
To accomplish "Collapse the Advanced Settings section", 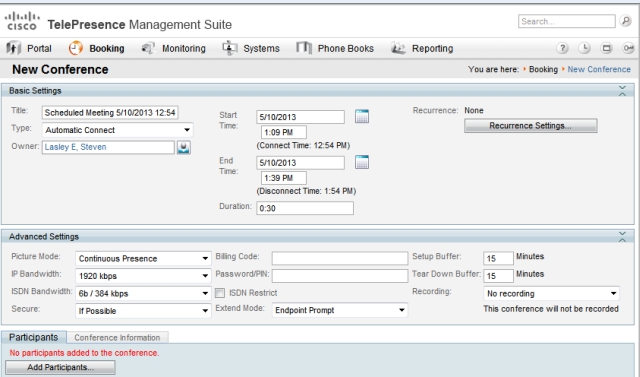I will (622, 237).
